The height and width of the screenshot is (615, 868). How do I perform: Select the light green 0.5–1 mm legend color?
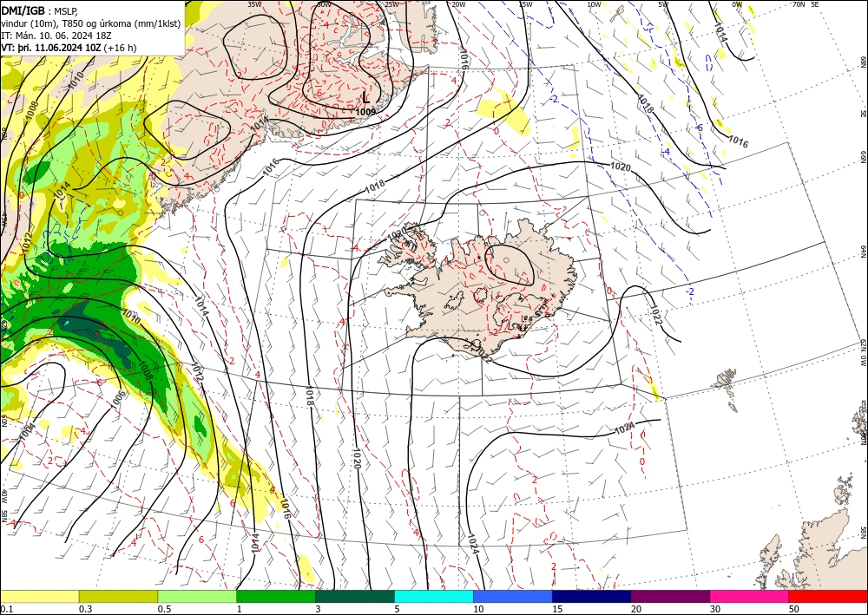(197, 596)
